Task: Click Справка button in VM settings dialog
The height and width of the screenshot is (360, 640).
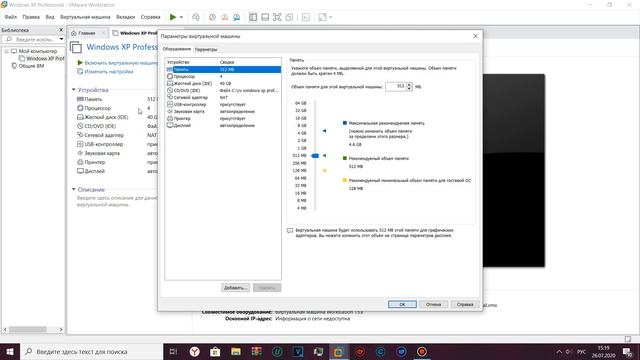Action: [x=465, y=304]
